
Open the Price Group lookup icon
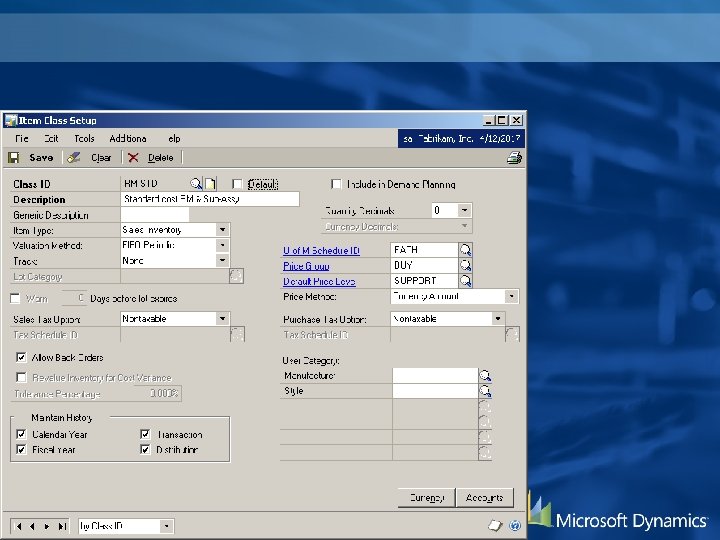pyautogui.click(x=466, y=265)
